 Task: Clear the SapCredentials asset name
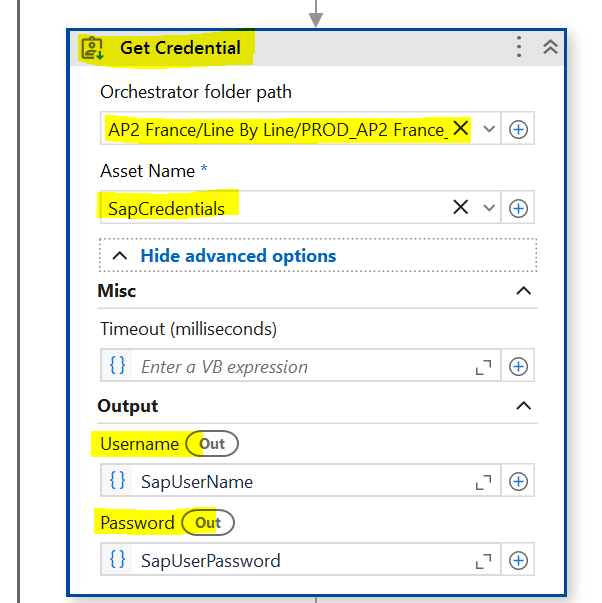461,208
